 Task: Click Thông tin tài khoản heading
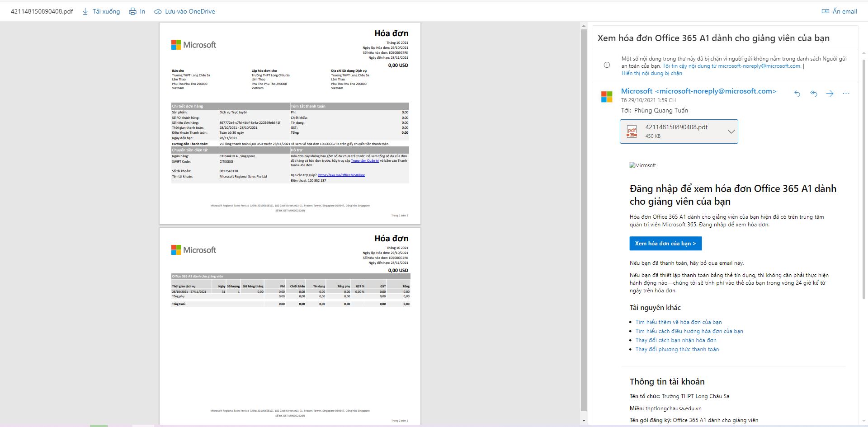pyautogui.click(x=667, y=382)
